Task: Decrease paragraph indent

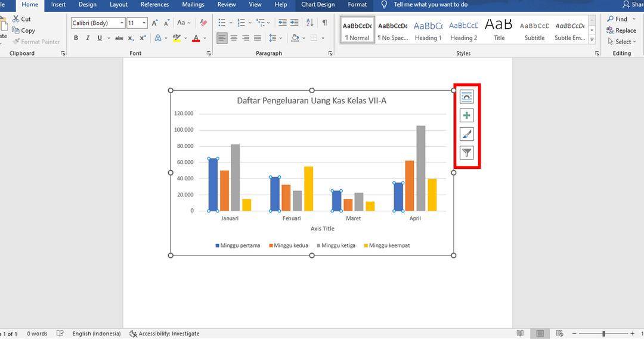Action: pos(282,23)
